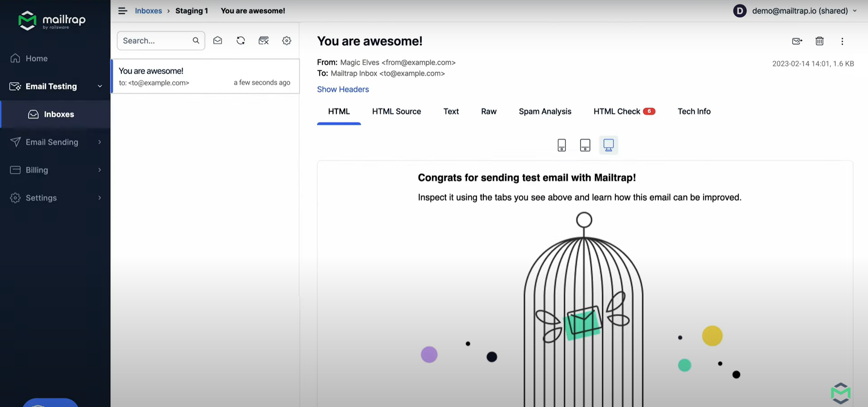Viewport: 868px width, 407px height.
Task: Open the three-dot more options menu
Action: point(842,41)
